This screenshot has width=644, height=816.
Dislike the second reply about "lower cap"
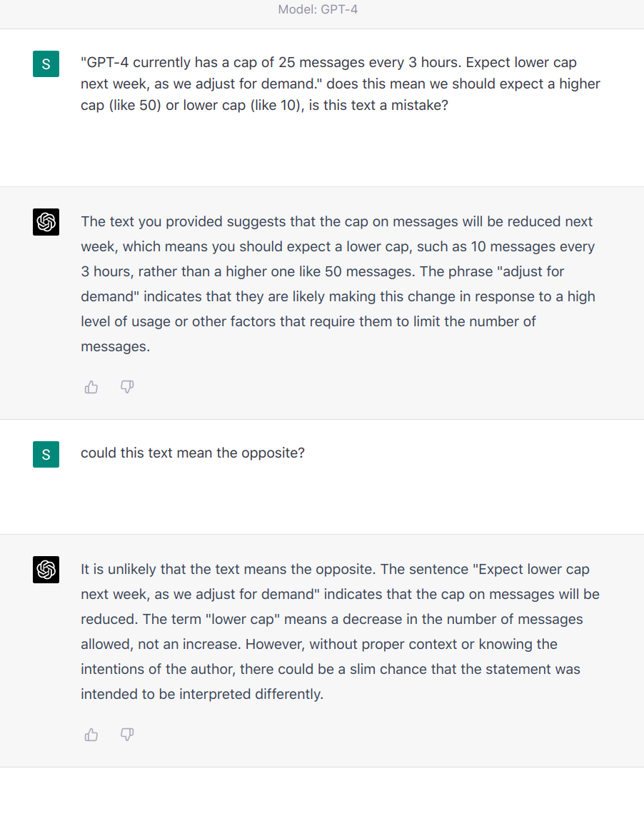(127, 735)
